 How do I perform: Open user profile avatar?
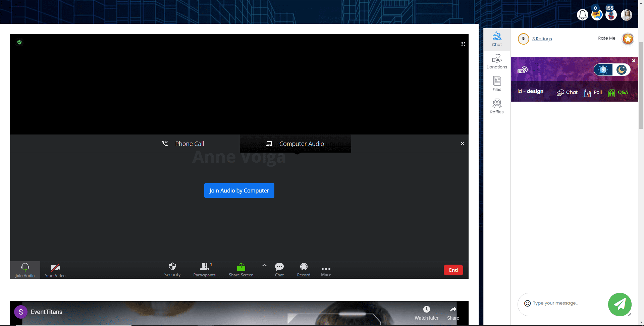[626, 15]
